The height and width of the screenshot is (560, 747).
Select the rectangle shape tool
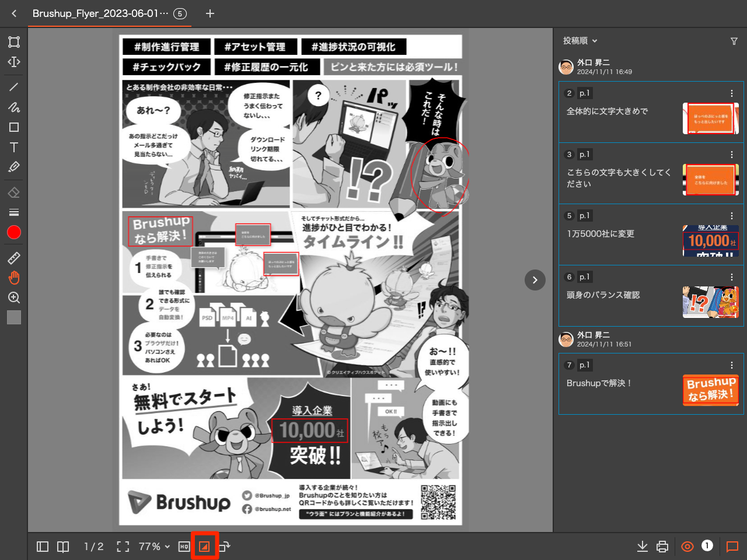pyautogui.click(x=14, y=127)
